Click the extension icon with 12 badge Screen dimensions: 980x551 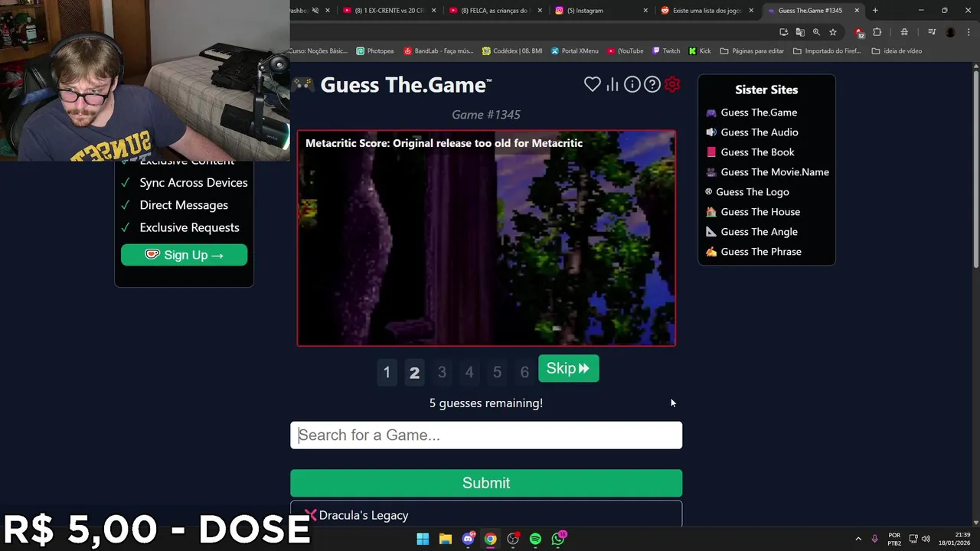tap(859, 33)
